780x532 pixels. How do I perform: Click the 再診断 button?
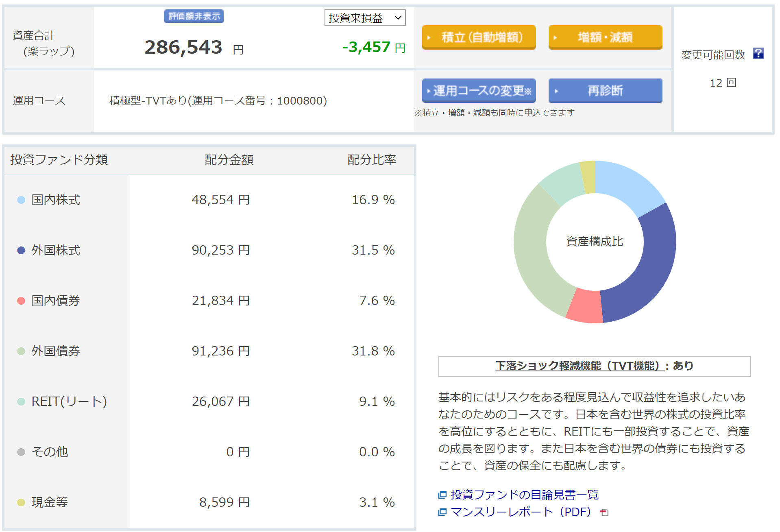(x=605, y=90)
